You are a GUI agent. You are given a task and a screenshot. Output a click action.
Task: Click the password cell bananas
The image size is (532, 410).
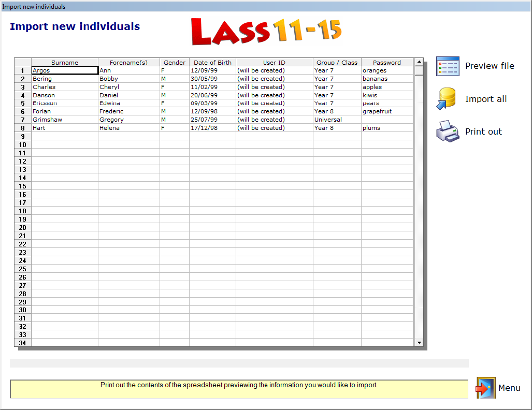(x=387, y=79)
